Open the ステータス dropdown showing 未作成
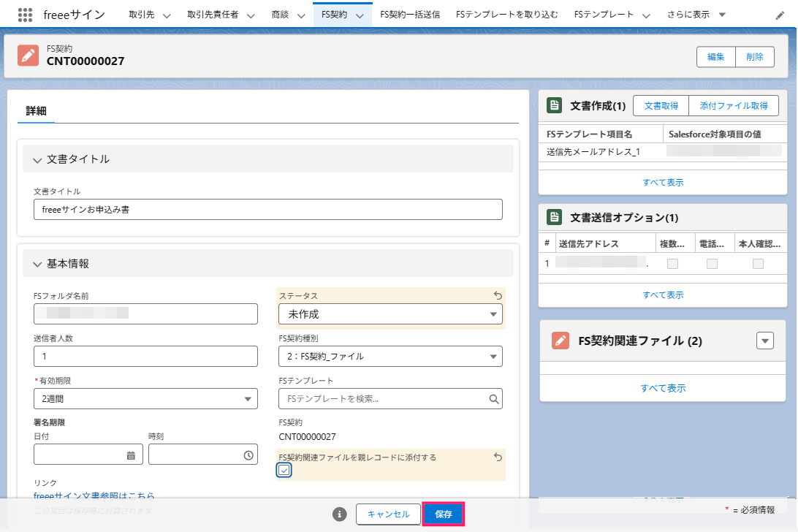 [x=390, y=314]
